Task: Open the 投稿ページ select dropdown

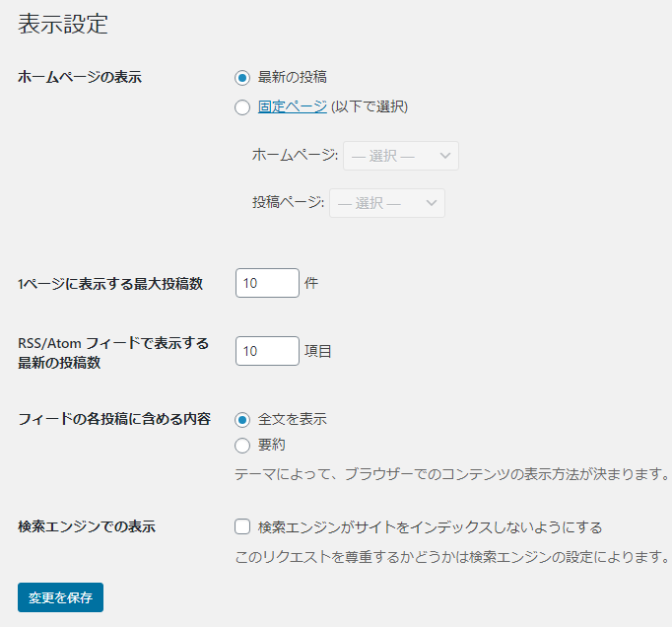Action: [x=387, y=203]
